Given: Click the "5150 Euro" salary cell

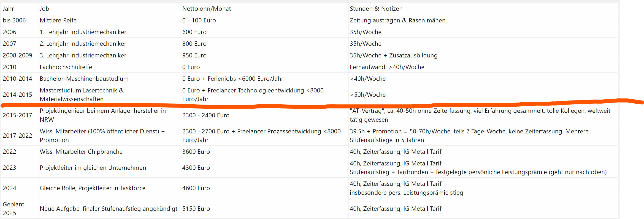Looking at the screenshot, I should 196,209.
